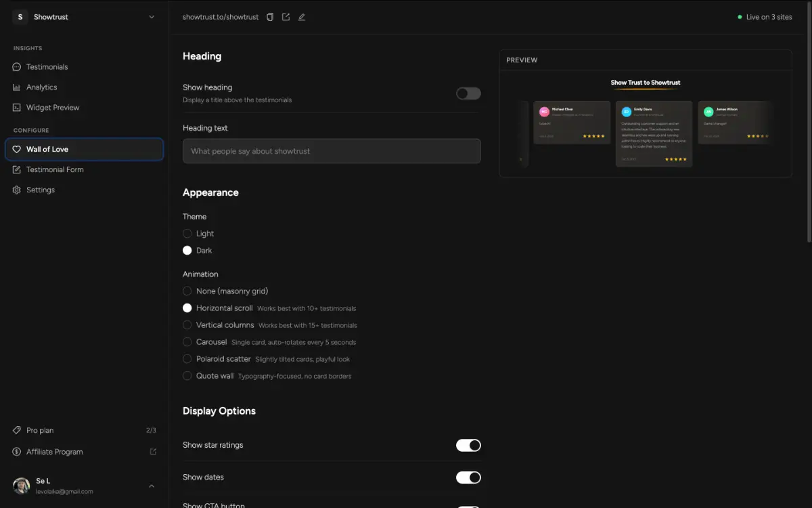Open Testimonial Form in the sidebar
The image size is (812, 508).
(x=85, y=170)
